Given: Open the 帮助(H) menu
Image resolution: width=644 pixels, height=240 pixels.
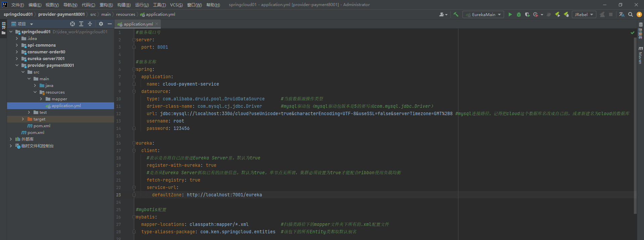Looking at the screenshot, I should tap(213, 5).
